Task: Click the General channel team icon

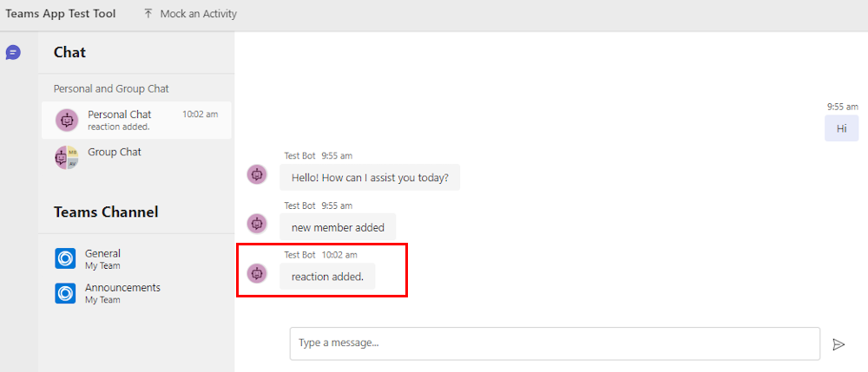Action: [x=65, y=258]
